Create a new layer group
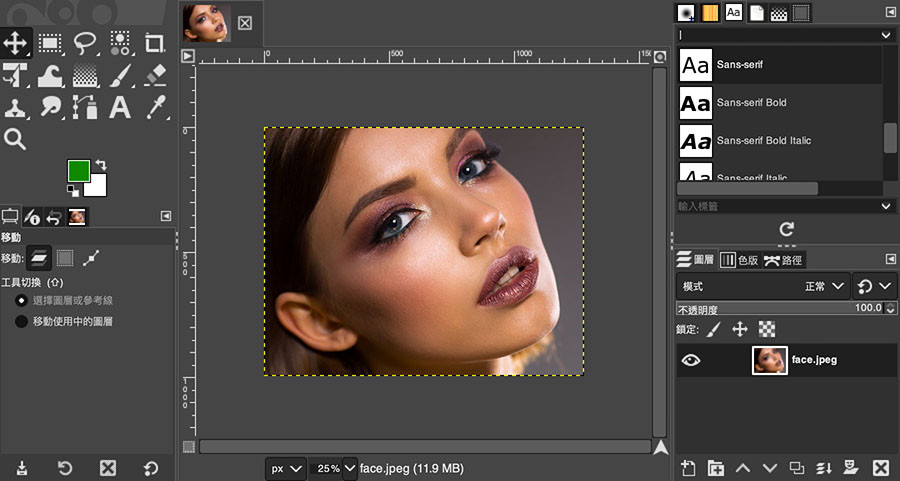The image size is (900, 481). (715, 468)
